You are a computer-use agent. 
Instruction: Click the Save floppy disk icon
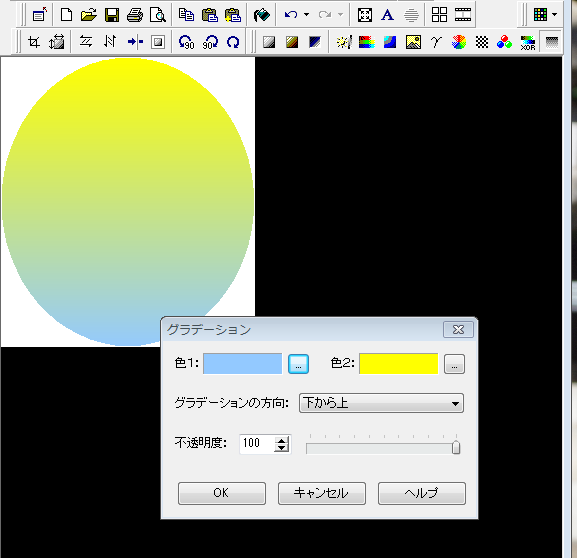click(x=112, y=15)
